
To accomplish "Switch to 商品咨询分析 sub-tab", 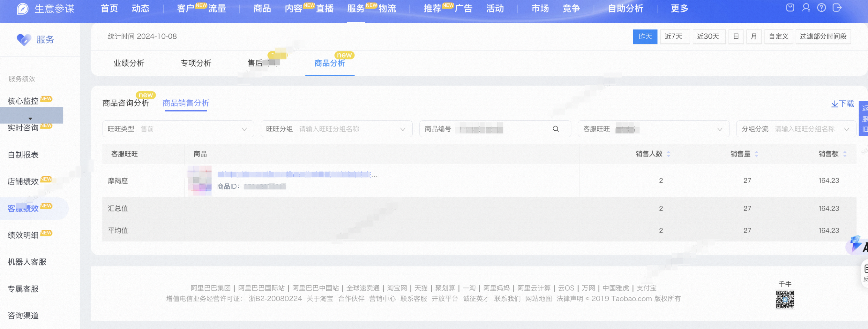I will click(x=126, y=103).
